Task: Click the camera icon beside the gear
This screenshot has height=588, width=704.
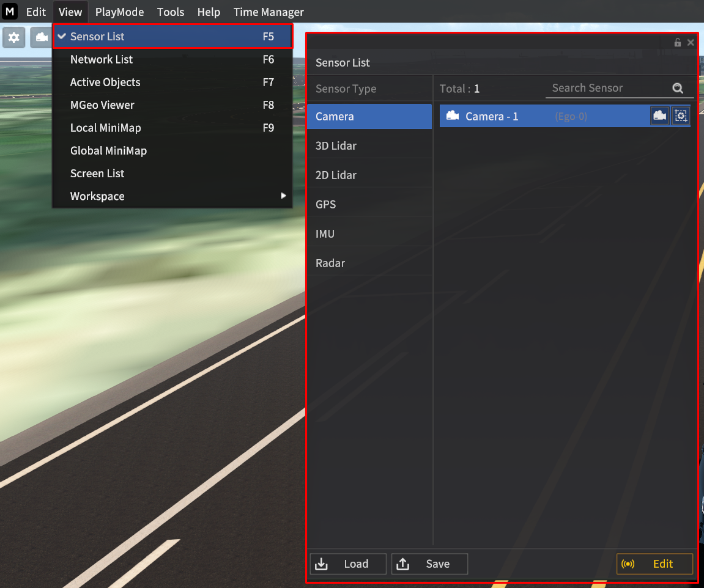Action: click(x=42, y=37)
